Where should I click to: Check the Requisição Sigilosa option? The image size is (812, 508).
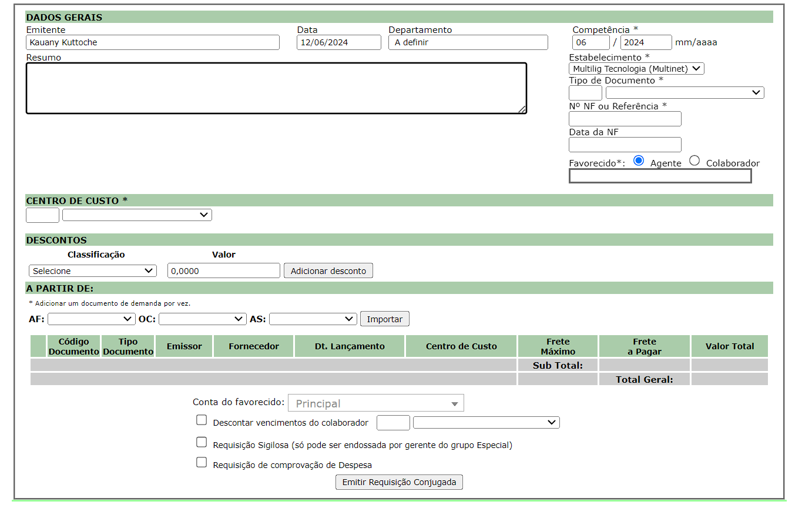tap(202, 442)
